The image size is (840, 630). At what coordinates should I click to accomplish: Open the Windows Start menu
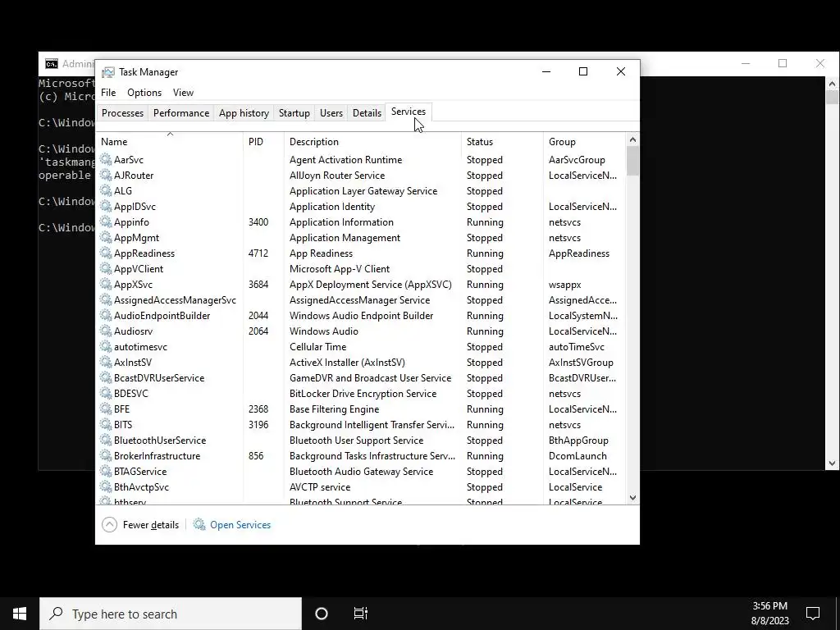click(20, 614)
